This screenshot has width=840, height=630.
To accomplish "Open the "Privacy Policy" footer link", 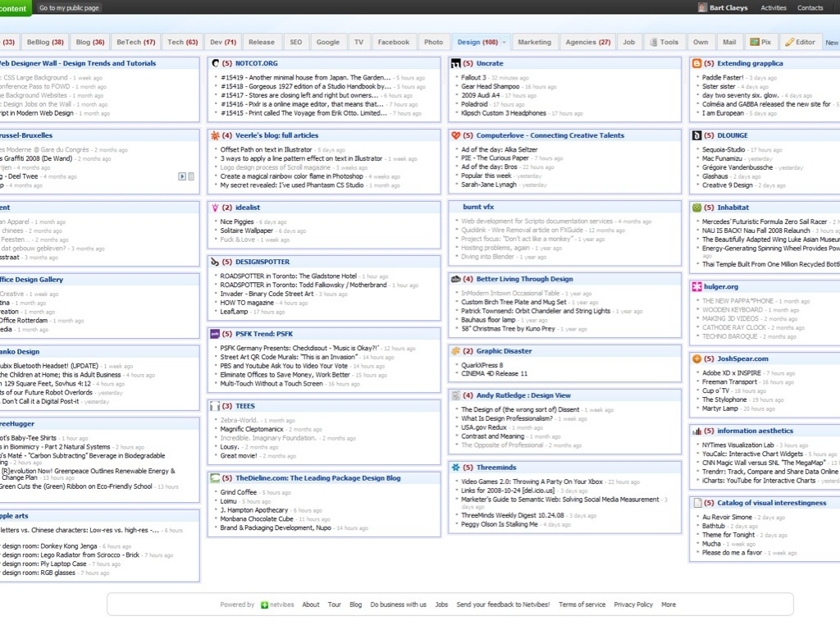I will pyautogui.click(x=633, y=605).
